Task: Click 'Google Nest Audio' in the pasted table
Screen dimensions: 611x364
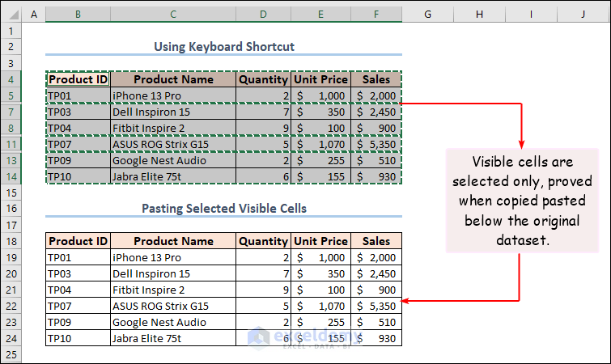Action: point(173,322)
